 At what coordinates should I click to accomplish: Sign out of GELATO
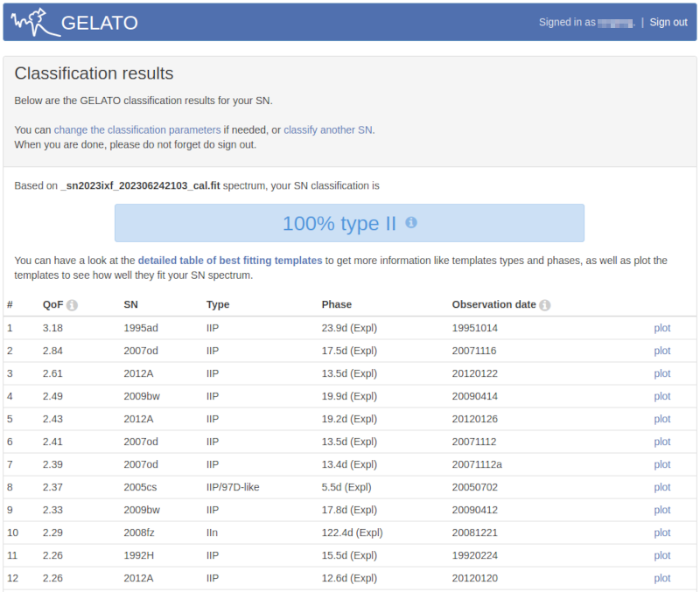click(668, 23)
